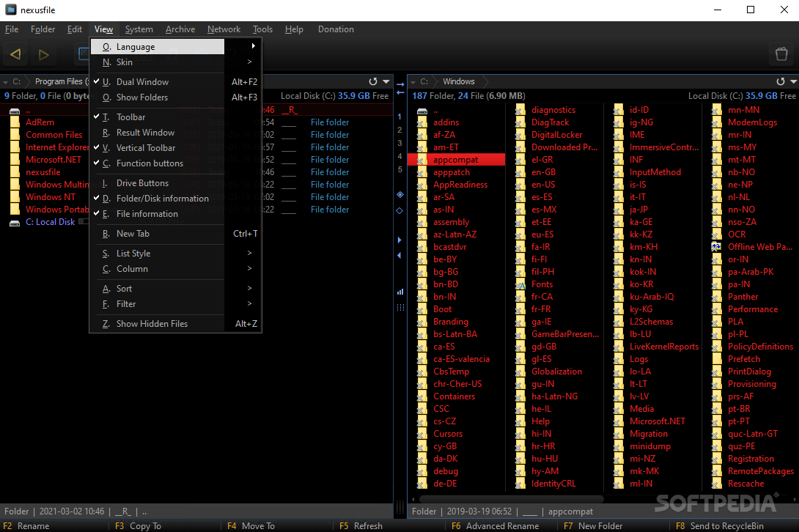The image size is (799, 532).
Task: Select number 2 on vertical toolbar
Action: click(399, 130)
